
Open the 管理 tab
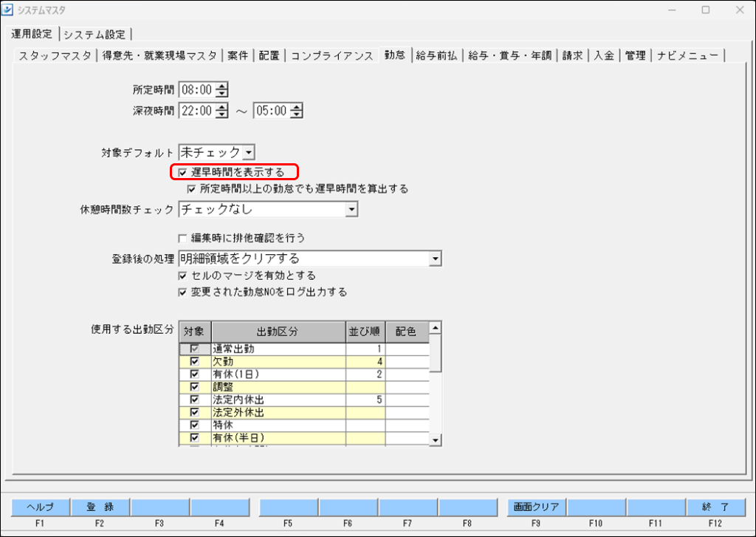tap(635, 55)
